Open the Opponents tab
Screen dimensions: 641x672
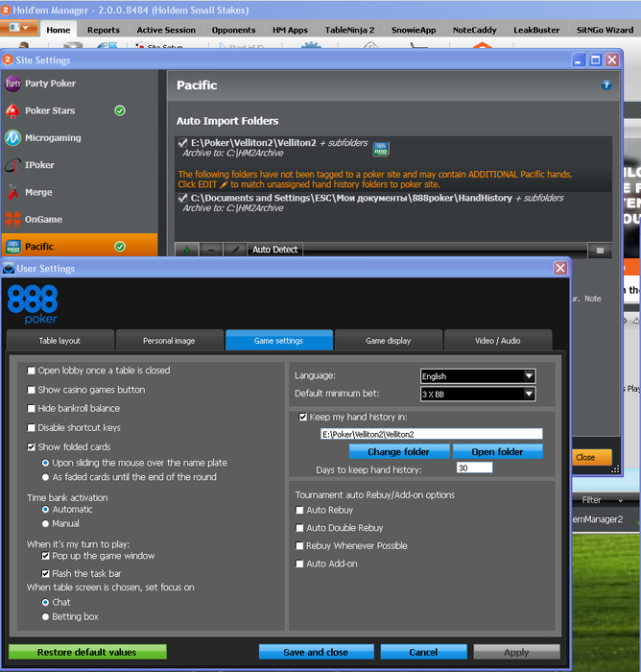tap(233, 30)
